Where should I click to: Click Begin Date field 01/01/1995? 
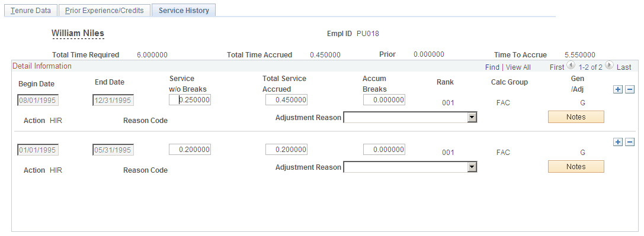pos(38,150)
